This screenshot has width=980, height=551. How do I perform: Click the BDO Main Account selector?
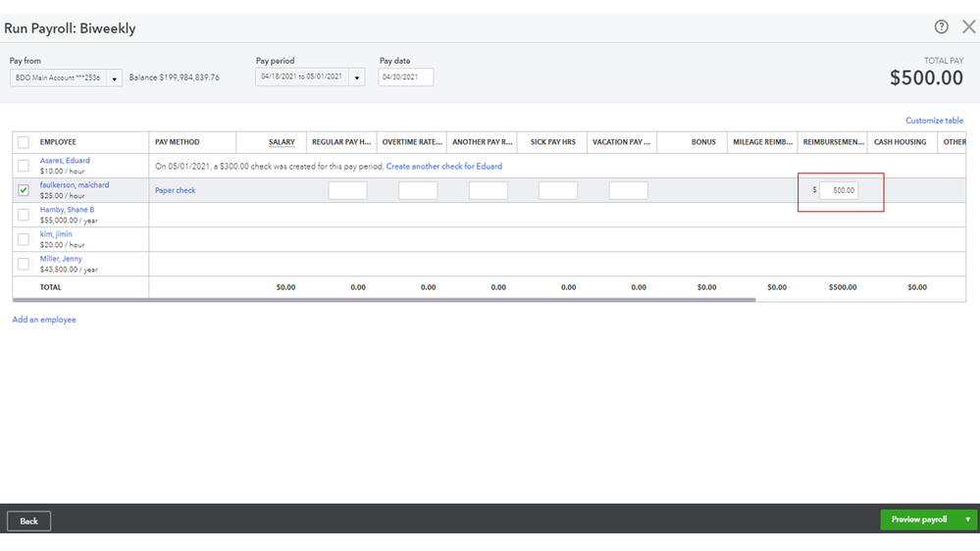(x=58, y=78)
